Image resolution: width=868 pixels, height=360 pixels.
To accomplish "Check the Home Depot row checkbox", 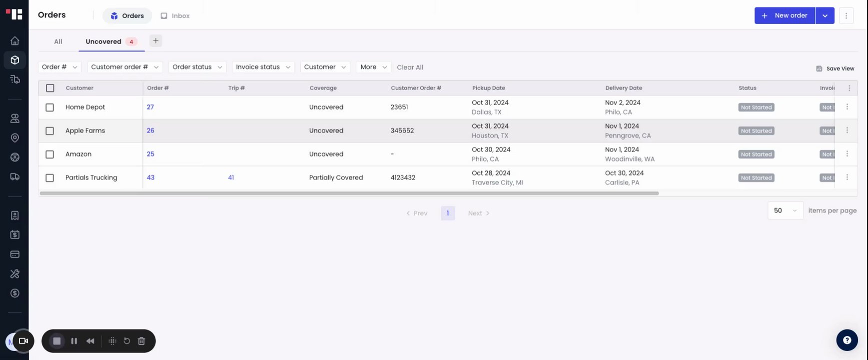I will pos(49,107).
